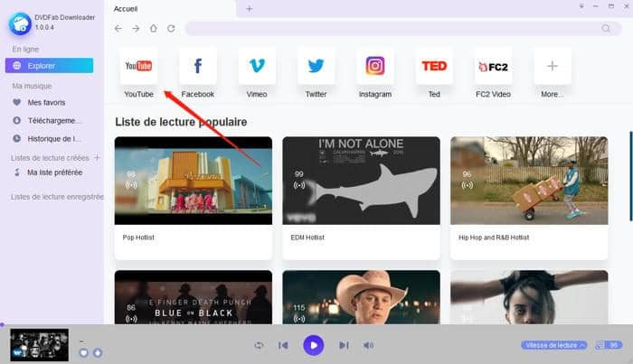Toggle the repeat mode in the player
Viewport: 633px width, 364px height.
tap(259, 345)
